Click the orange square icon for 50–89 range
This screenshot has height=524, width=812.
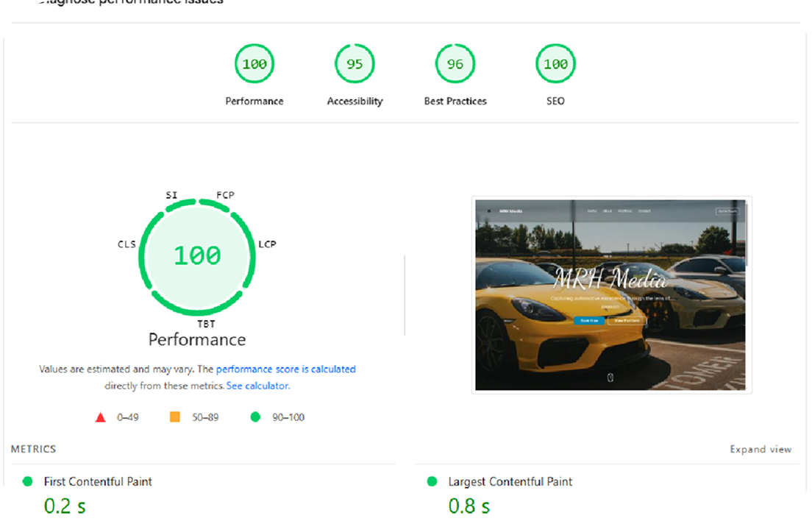click(x=174, y=417)
